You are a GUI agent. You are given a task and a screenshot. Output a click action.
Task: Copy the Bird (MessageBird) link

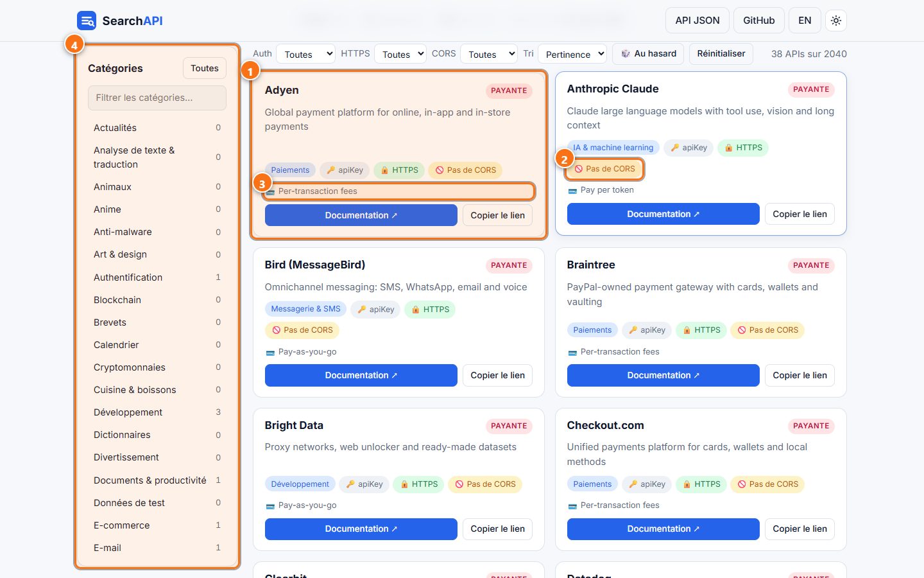pos(497,375)
